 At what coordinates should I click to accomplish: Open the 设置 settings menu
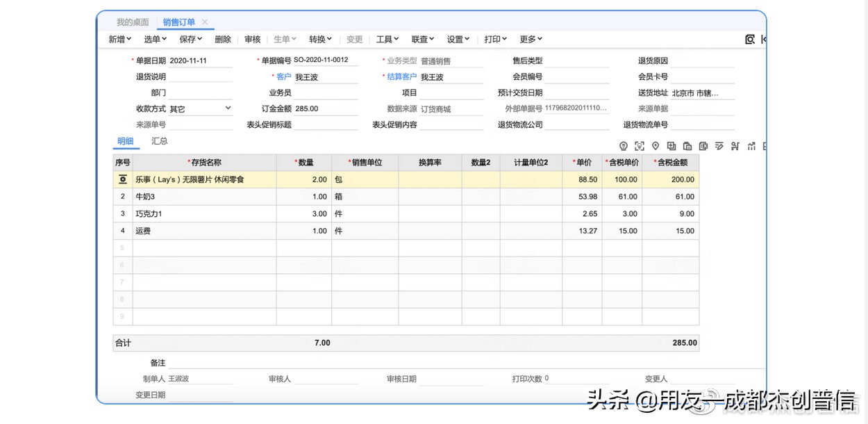(457, 40)
